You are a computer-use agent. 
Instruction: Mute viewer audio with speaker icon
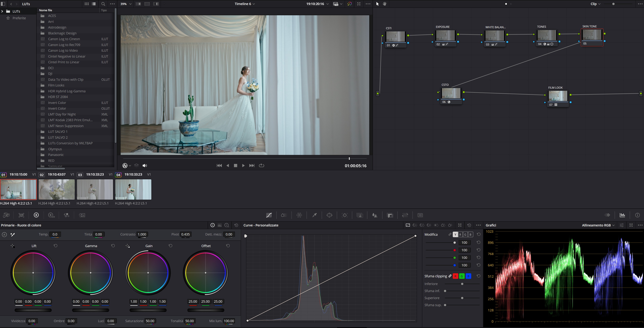pyautogui.click(x=145, y=166)
